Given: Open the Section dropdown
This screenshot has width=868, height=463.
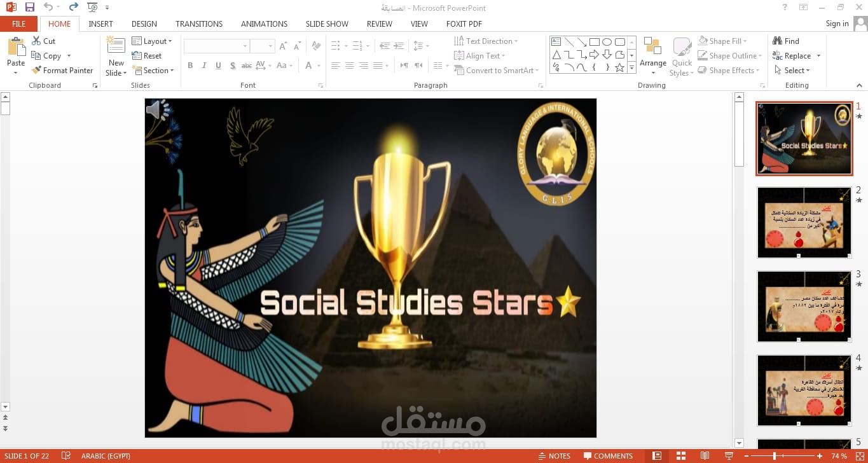Looking at the screenshot, I should tap(153, 71).
